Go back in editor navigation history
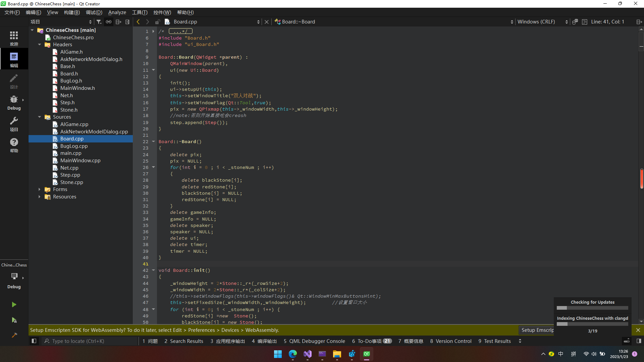 [x=138, y=21]
